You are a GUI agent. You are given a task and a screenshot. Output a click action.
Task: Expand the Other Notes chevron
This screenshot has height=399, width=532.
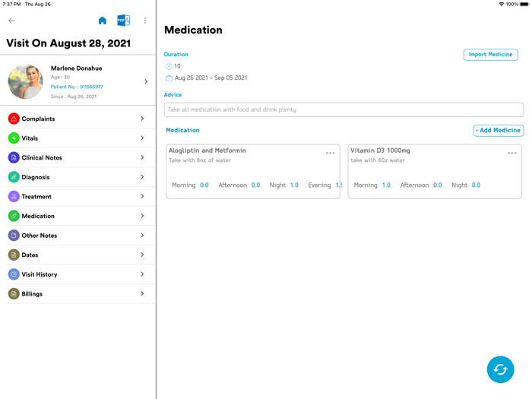tap(142, 235)
